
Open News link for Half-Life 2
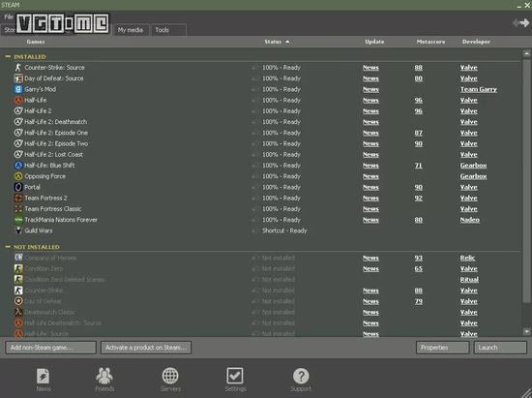click(x=370, y=111)
